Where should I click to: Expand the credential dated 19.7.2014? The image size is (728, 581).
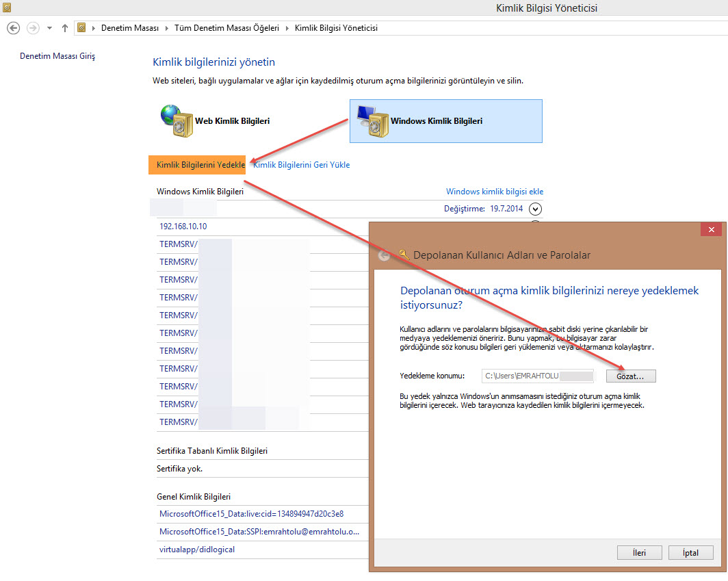point(536,209)
